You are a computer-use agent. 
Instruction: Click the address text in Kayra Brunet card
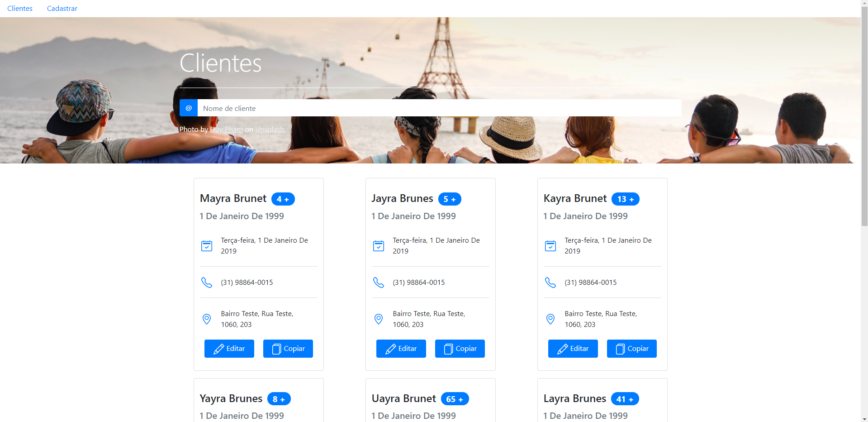[601, 319]
